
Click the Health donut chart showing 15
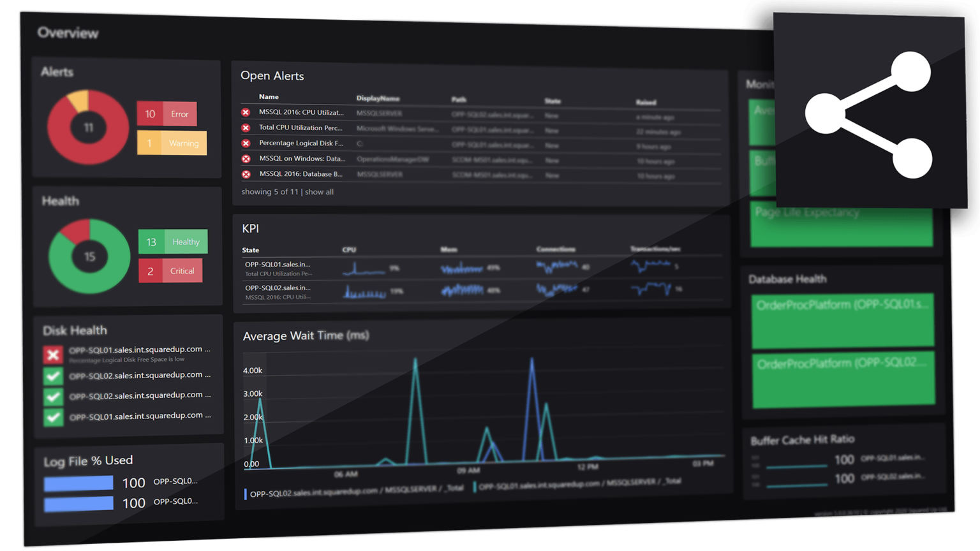coord(89,256)
